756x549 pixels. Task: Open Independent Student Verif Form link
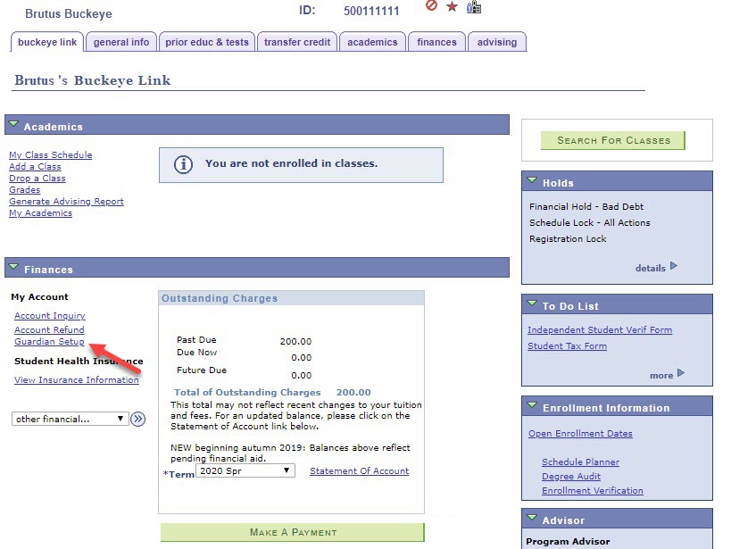point(600,329)
